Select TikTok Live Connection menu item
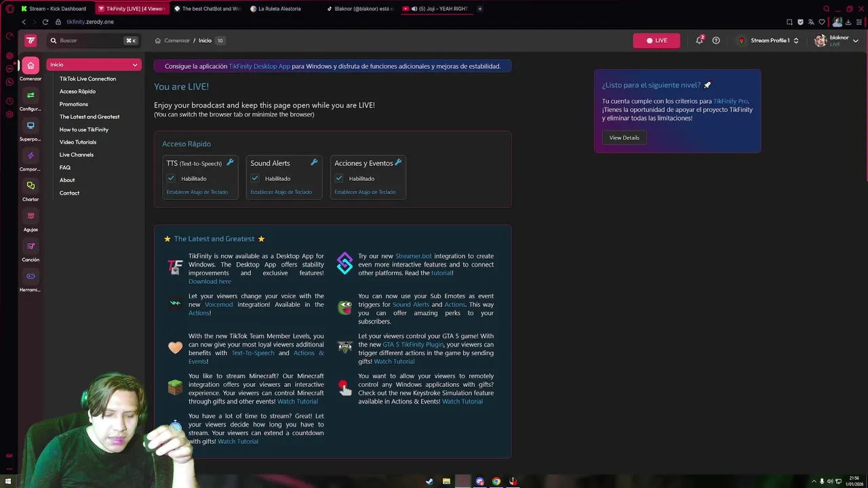868x488 pixels. (87, 79)
